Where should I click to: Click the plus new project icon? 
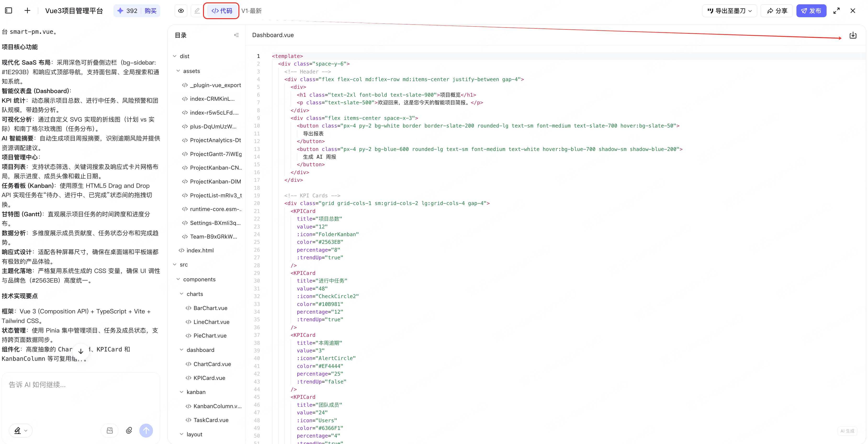tap(27, 11)
